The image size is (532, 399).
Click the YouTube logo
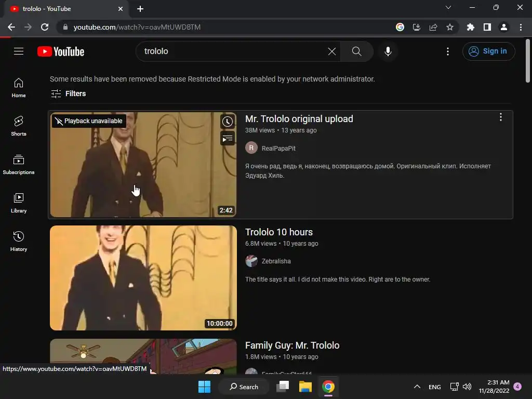point(61,51)
